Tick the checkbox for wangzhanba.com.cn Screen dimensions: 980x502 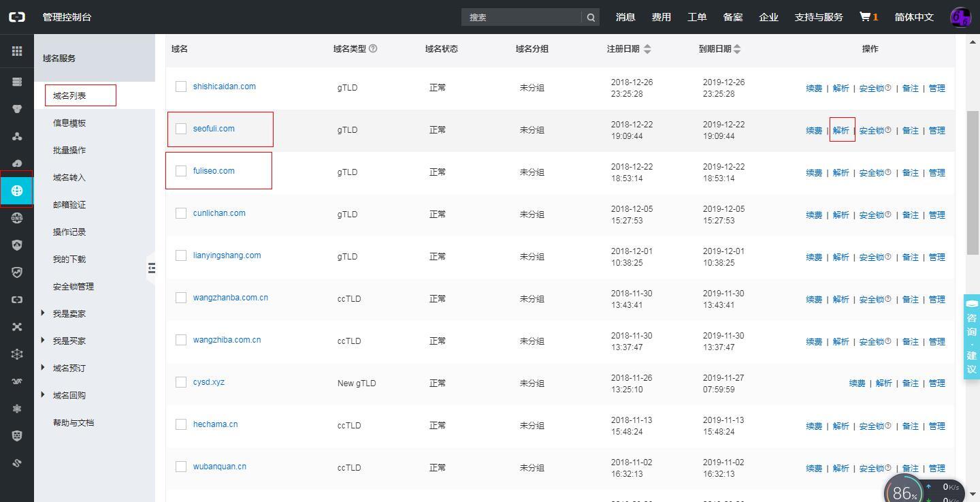(x=181, y=298)
